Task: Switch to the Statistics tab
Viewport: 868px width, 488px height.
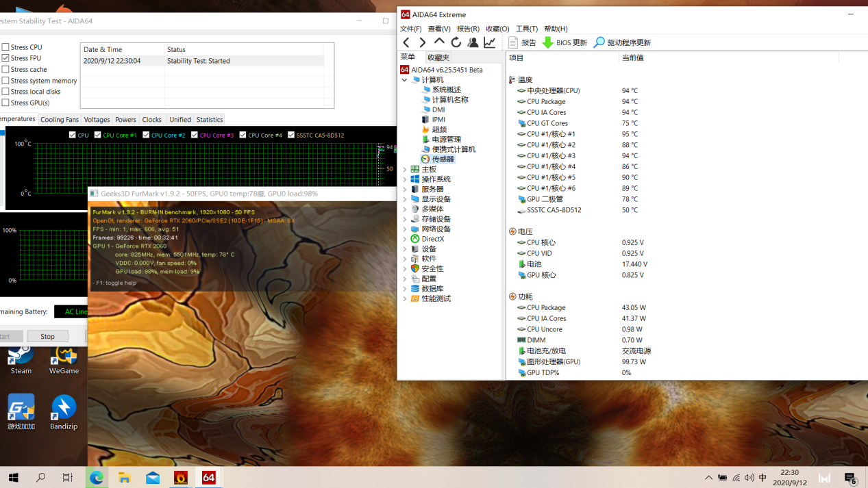Action: tap(210, 120)
